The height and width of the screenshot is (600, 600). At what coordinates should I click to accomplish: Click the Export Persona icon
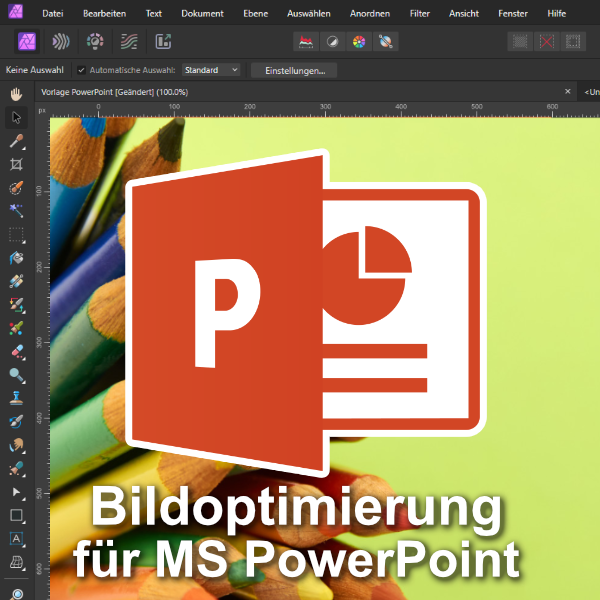(163, 42)
